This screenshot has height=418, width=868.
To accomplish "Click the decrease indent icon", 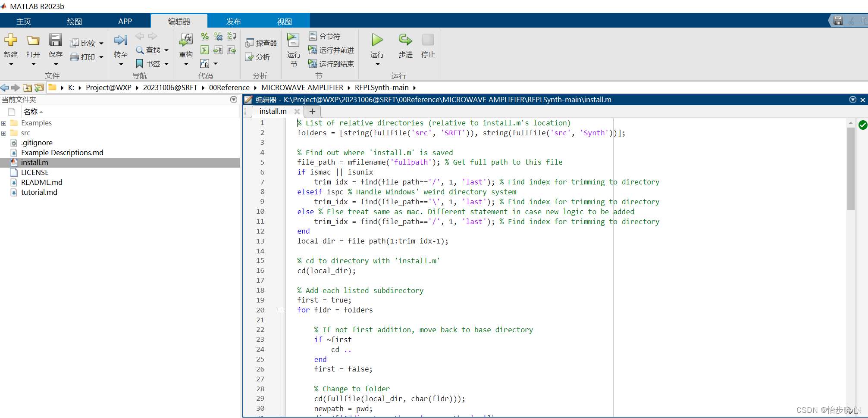I will (232, 50).
